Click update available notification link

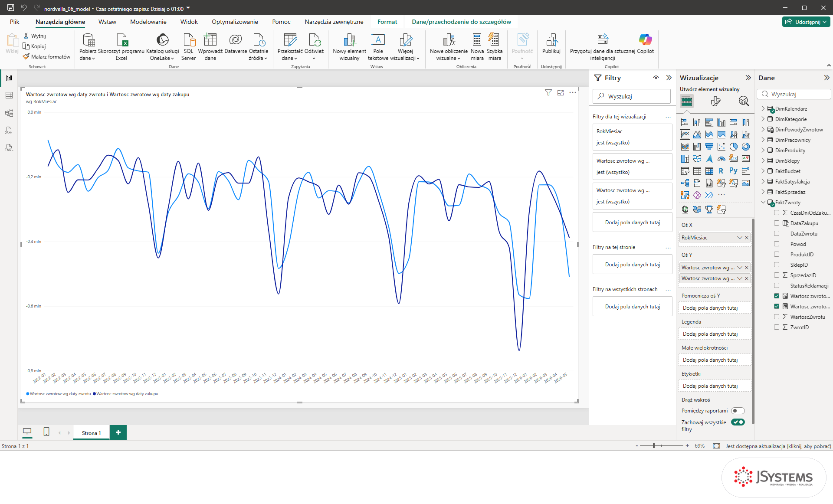778,446
